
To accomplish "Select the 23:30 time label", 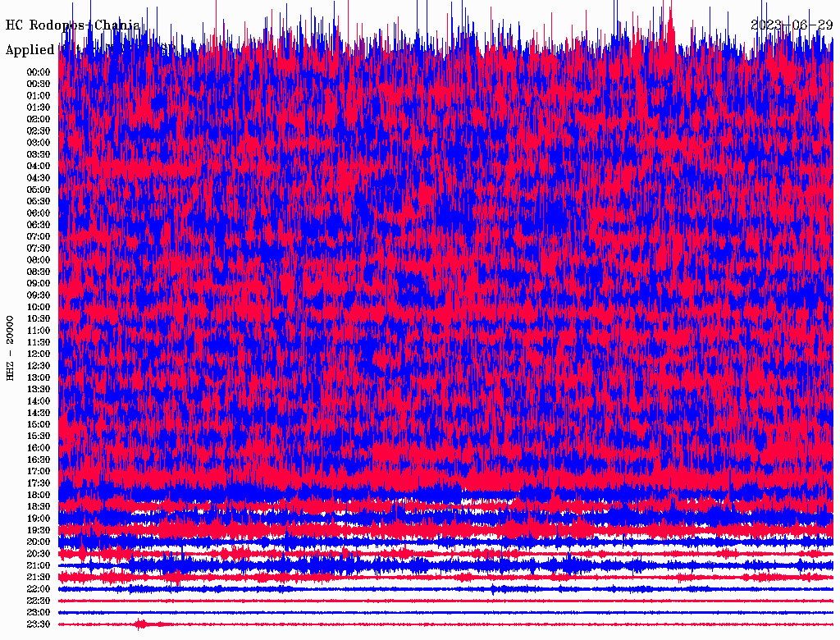I will [x=39, y=624].
